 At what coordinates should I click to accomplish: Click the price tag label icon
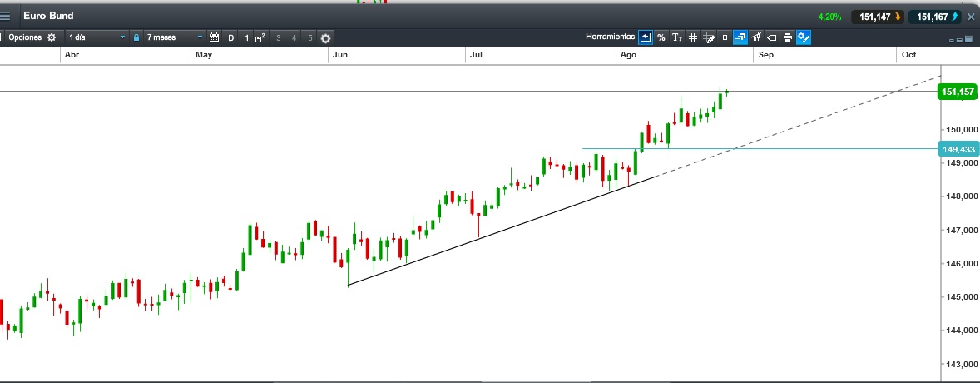[772, 37]
